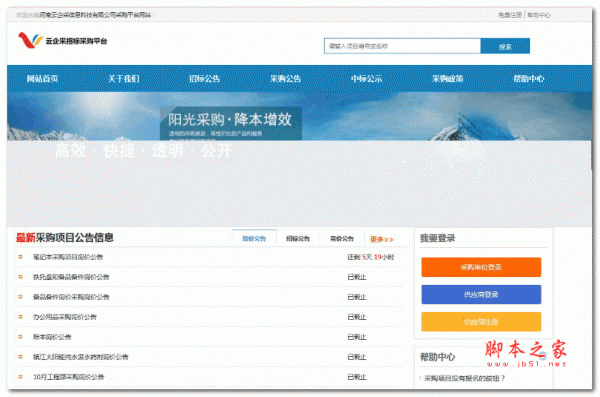Screen dimensions: 600x397
Task: Open 采购政策 in the navigation bar
Action: 448,78
